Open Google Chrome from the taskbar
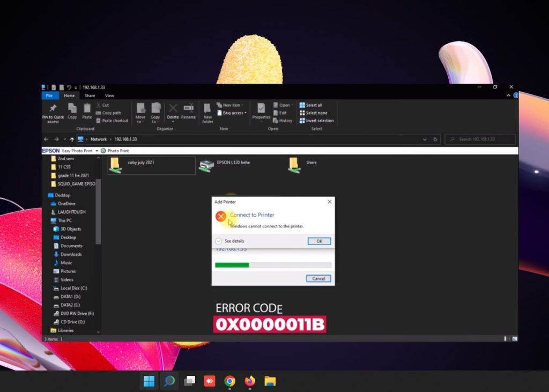The height and width of the screenshot is (392, 549). (229, 381)
